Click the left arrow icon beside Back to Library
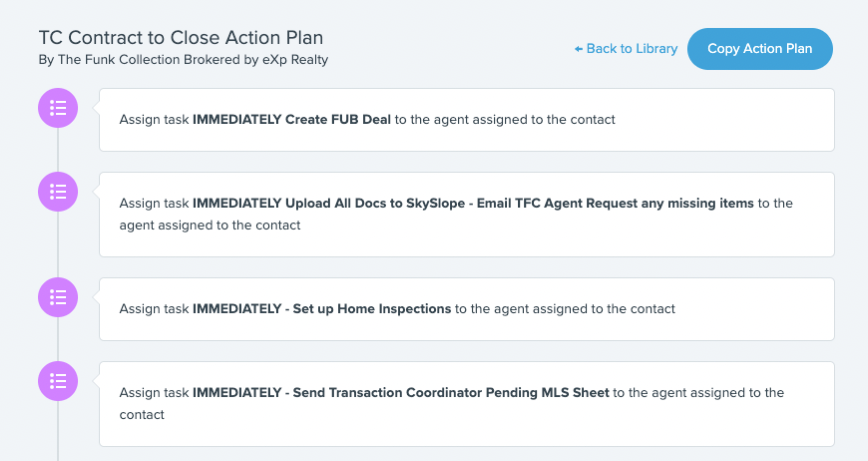Viewport: 868px width, 461px height. (x=578, y=49)
